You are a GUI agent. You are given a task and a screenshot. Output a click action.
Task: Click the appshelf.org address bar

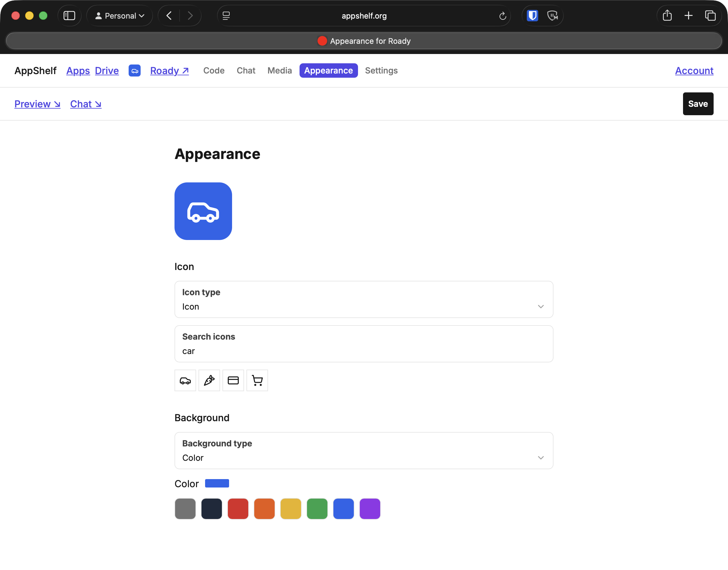click(364, 16)
